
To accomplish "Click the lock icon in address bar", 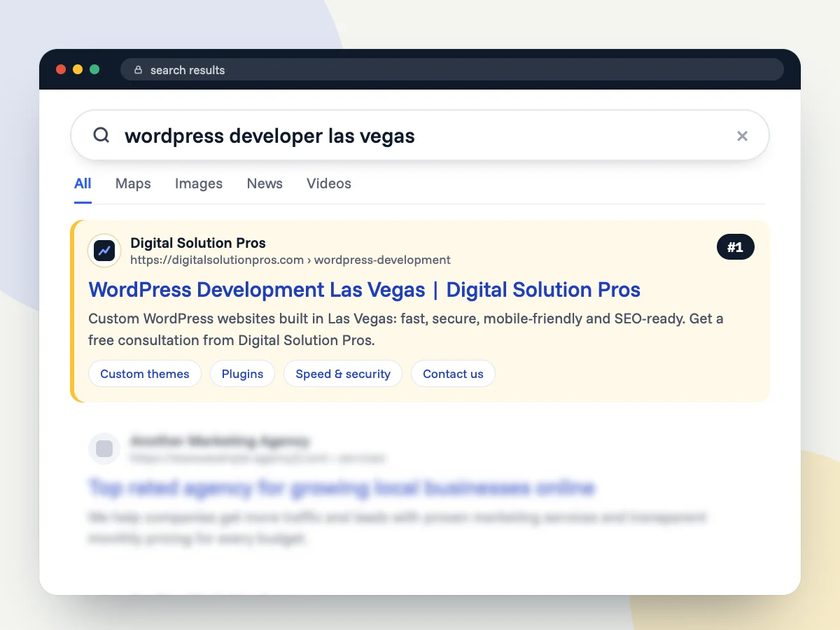I will click(x=138, y=70).
